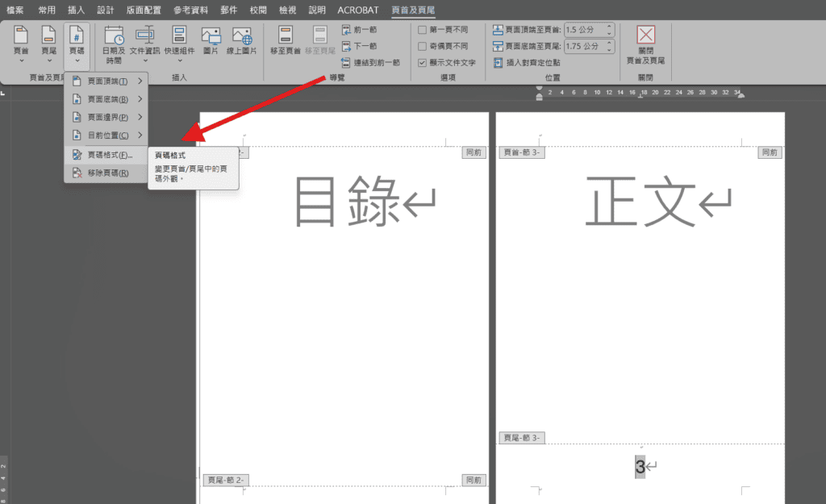Expand the 頁面頂端 submenu
Viewport: 826px width, 504px height.
click(107, 81)
